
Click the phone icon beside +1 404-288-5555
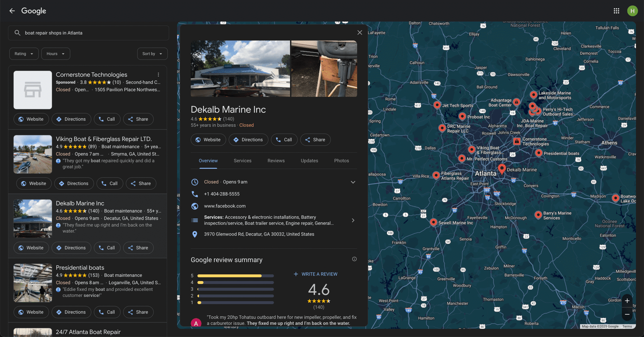click(195, 194)
